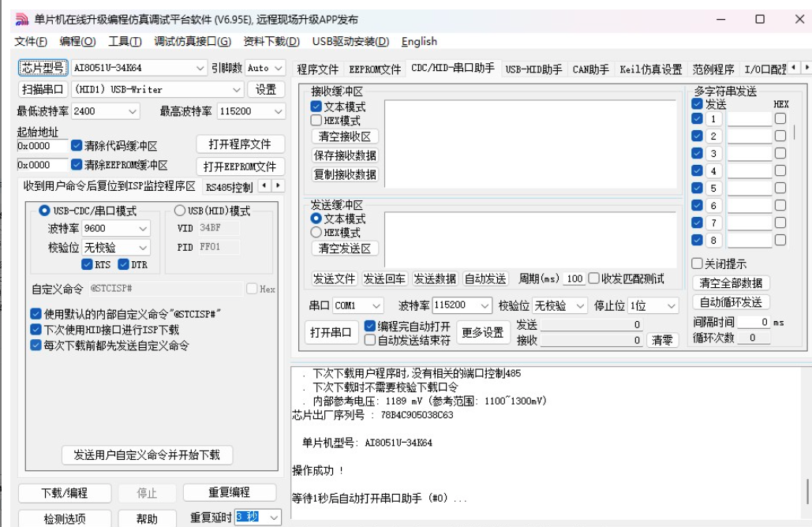This screenshot has height=527, width=812.
Task: Open the 文件(F) menu
Action: coord(31,41)
